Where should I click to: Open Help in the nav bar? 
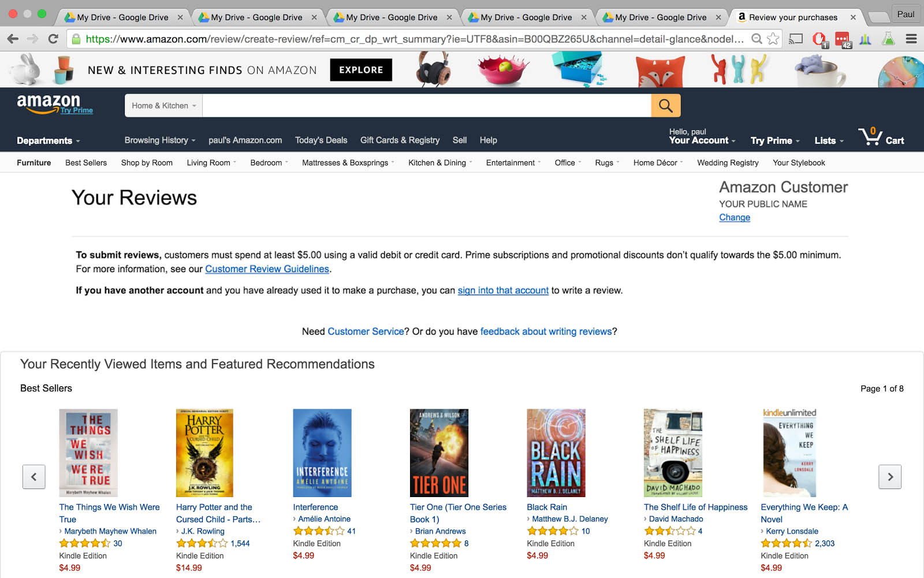[x=488, y=140]
